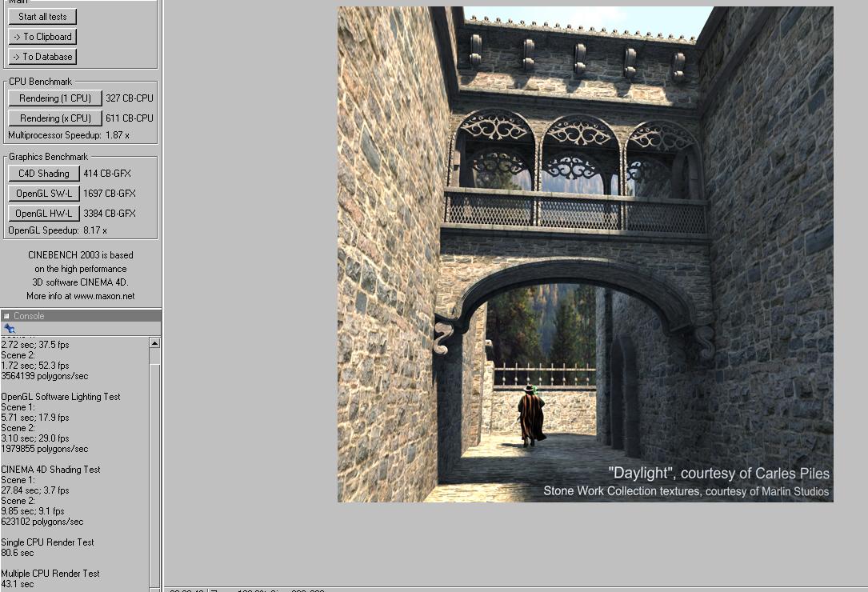The image size is (868, 592).
Task: Start the OpenGL HW-L test
Action: 44,214
